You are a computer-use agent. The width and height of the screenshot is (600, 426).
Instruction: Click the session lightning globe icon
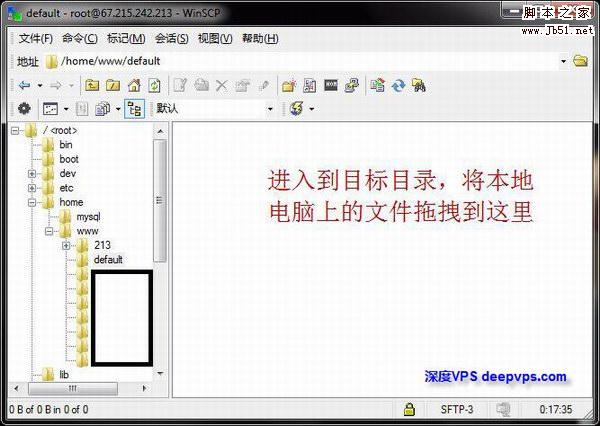coord(297,109)
